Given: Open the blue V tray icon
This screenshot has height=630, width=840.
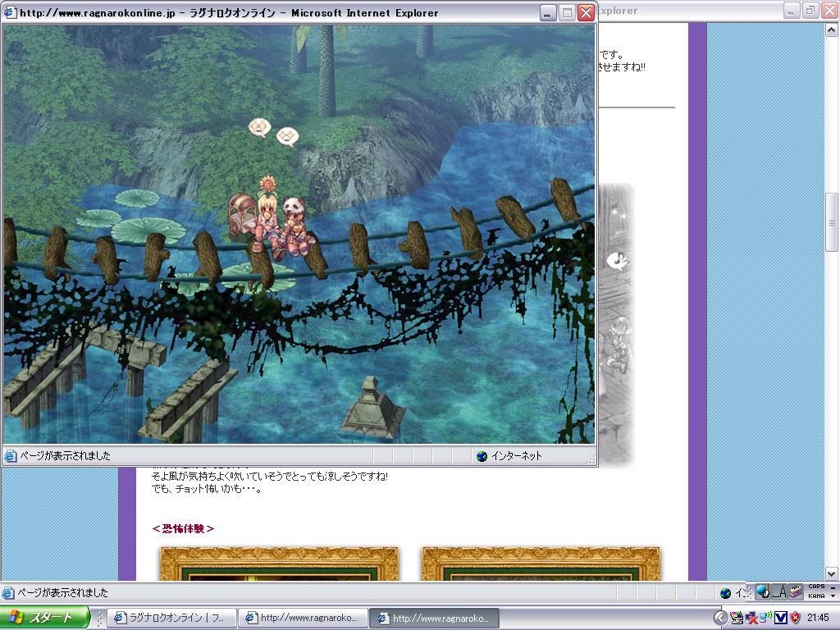Looking at the screenshot, I should 781,619.
